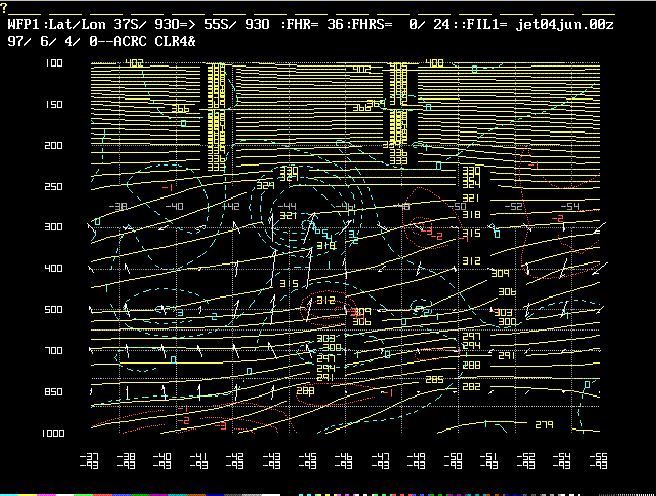The image size is (656, 496).
Task: Click the -40/-93 bottom axis label
Action: click(162, 460)
